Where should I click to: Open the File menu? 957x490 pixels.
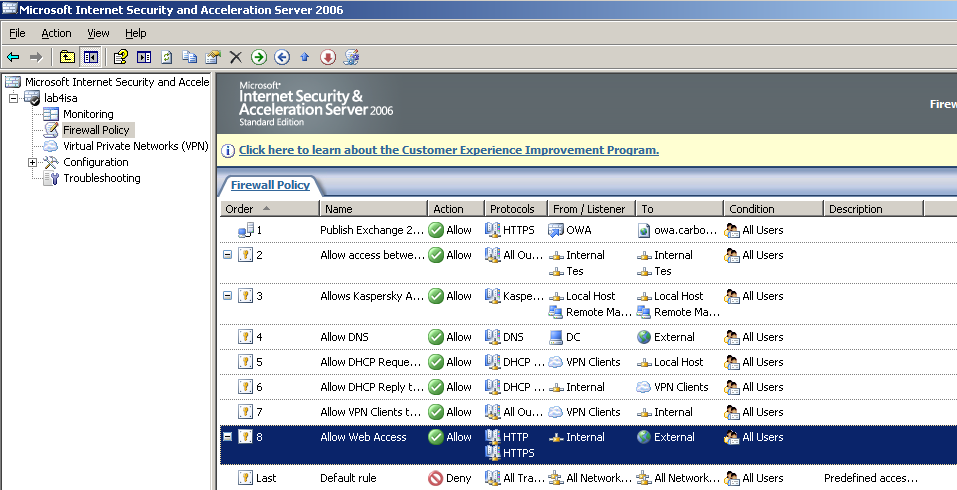[x=17, y=33]
